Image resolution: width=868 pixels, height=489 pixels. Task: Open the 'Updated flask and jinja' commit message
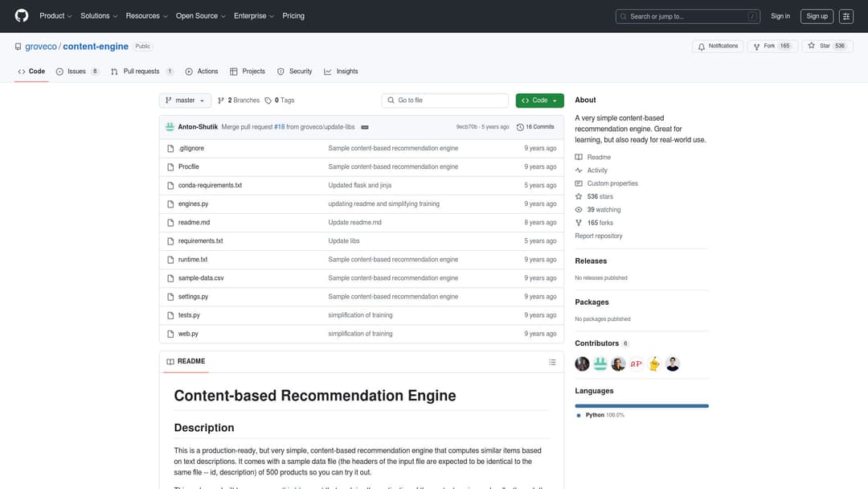[x=360, y=186]
